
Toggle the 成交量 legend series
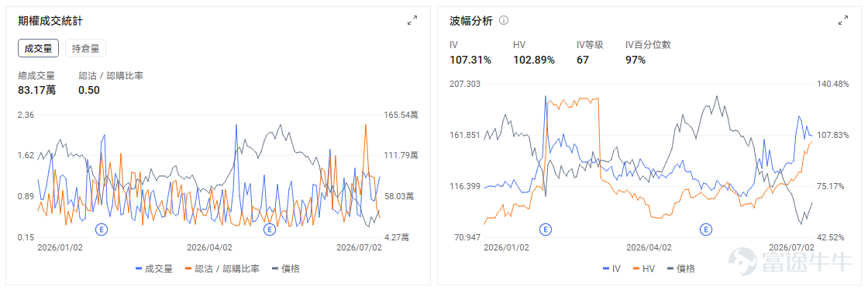154,269
